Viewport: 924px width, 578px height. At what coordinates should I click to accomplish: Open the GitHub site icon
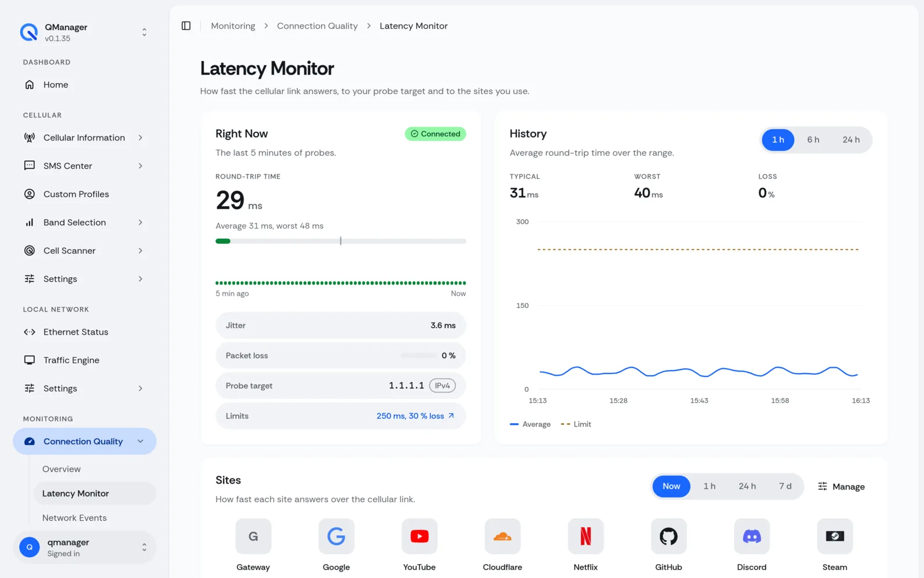tap(669, 536)
